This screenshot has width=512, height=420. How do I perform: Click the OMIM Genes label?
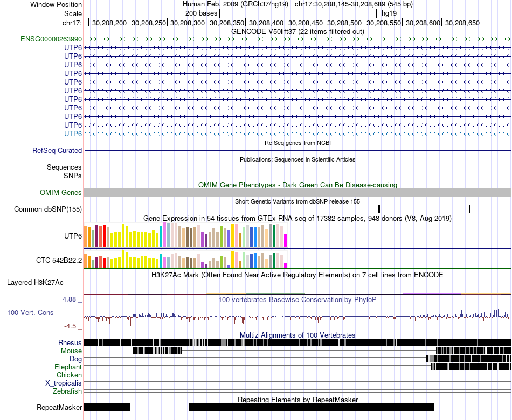point(60,193)
